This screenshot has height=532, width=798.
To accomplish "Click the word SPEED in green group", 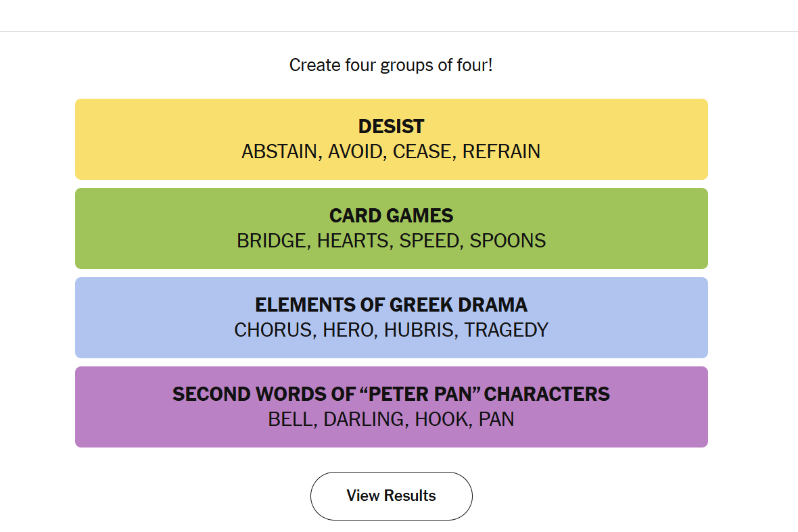I will [x=429, y=241].
